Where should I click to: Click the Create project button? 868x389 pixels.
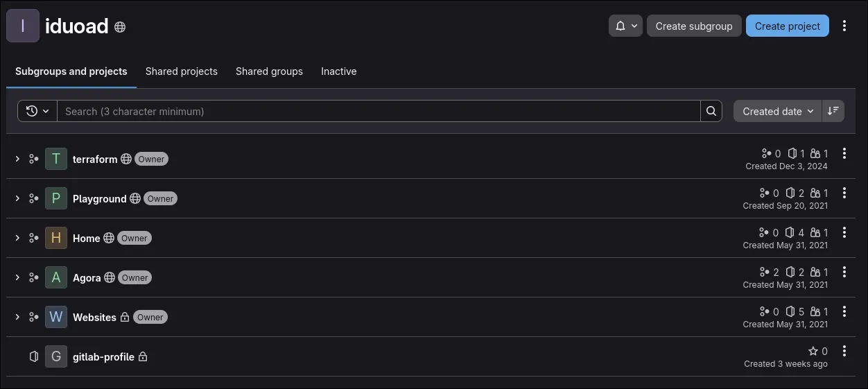click(787, 26)
